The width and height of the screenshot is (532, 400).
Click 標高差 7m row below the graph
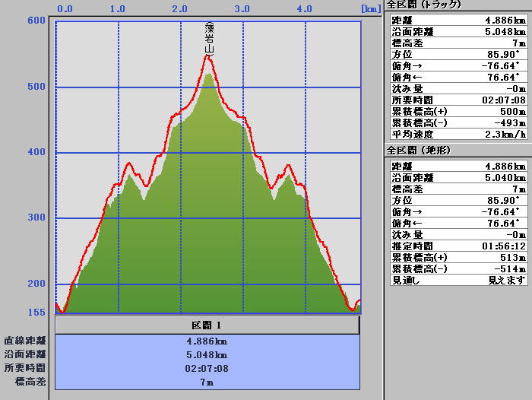tap(207, 382)
